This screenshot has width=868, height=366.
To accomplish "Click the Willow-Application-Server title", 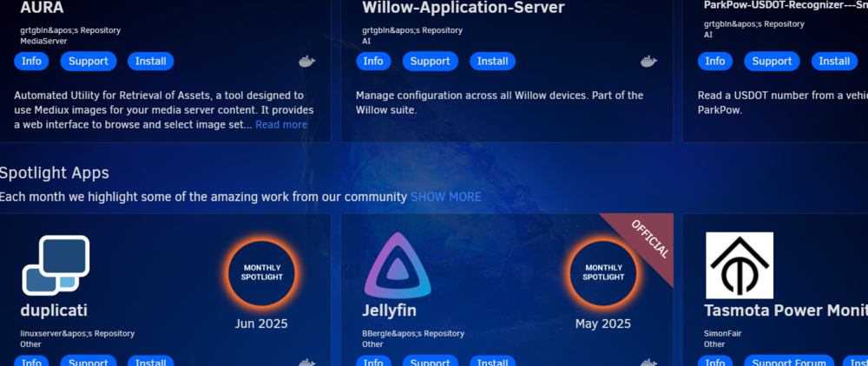I will tap(464, 8).
